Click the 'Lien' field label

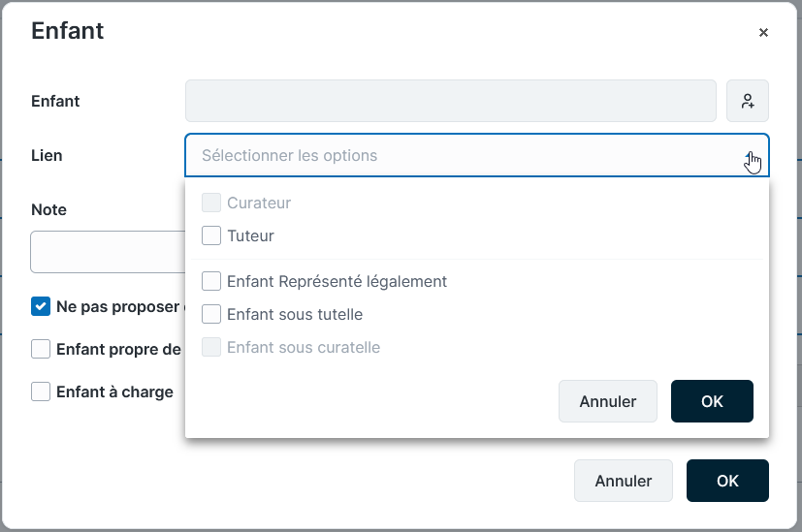47,156
